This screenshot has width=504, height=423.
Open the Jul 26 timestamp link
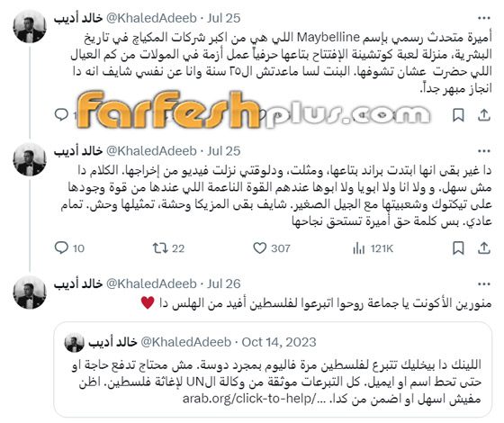point(224,283)
